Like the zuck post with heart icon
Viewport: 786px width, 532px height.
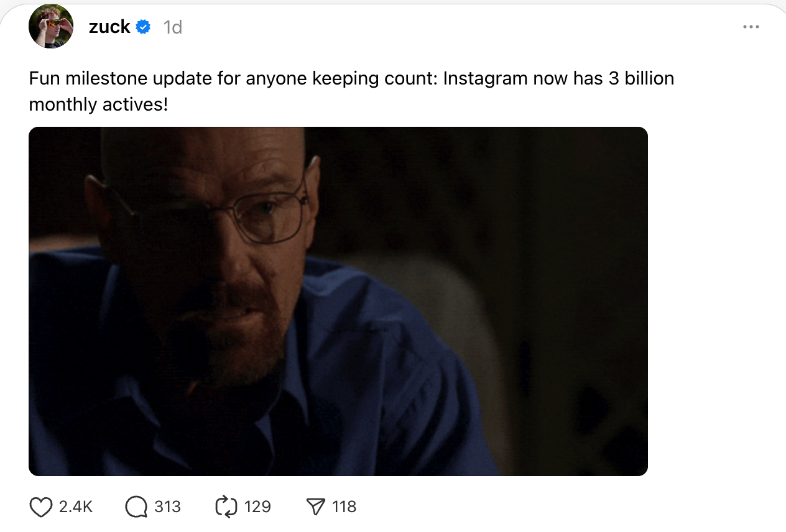point(41,507)
